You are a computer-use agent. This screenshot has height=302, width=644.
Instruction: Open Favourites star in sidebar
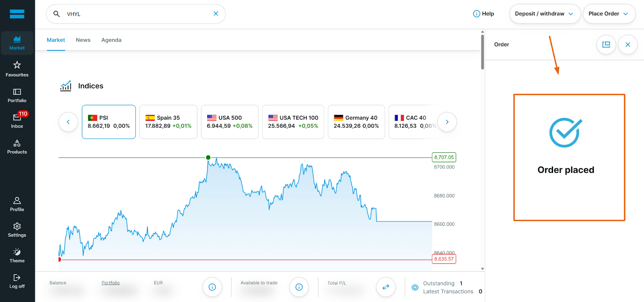pos(17,69)
